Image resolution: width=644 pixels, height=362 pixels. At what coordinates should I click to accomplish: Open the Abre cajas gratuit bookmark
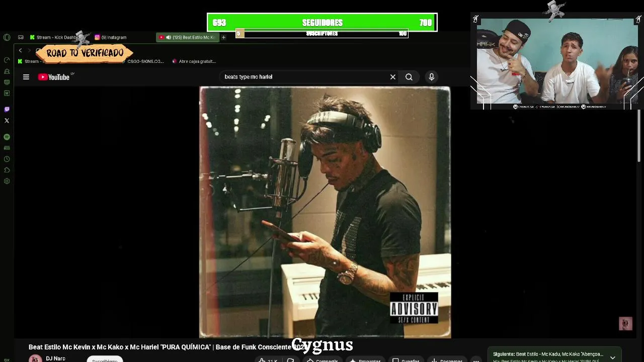tap(194, 61)
